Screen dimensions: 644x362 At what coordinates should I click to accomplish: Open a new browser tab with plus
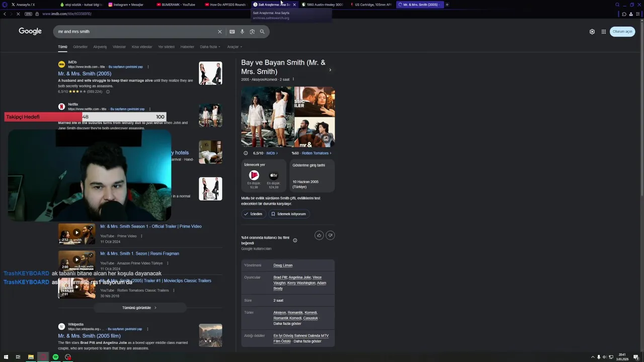click(x=447, y=5)
